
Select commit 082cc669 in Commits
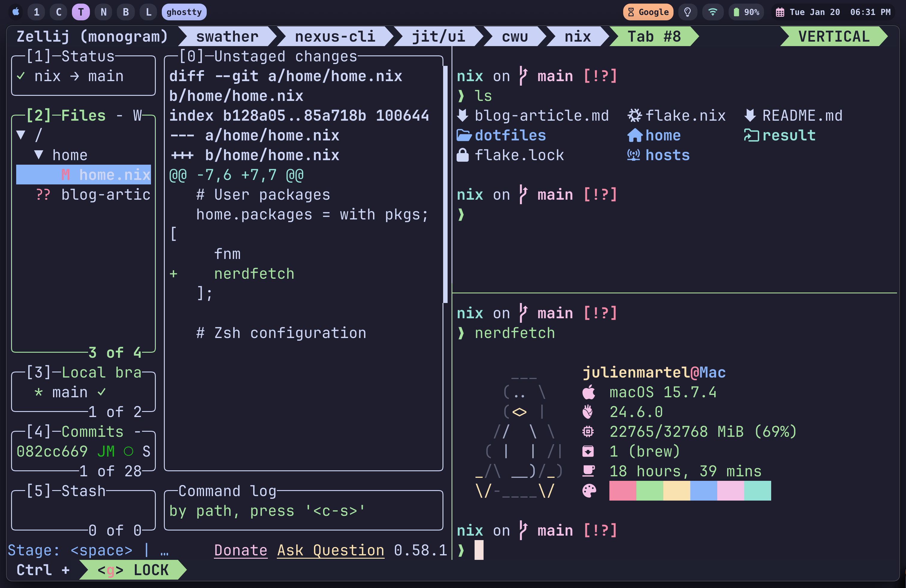point(83,451)
